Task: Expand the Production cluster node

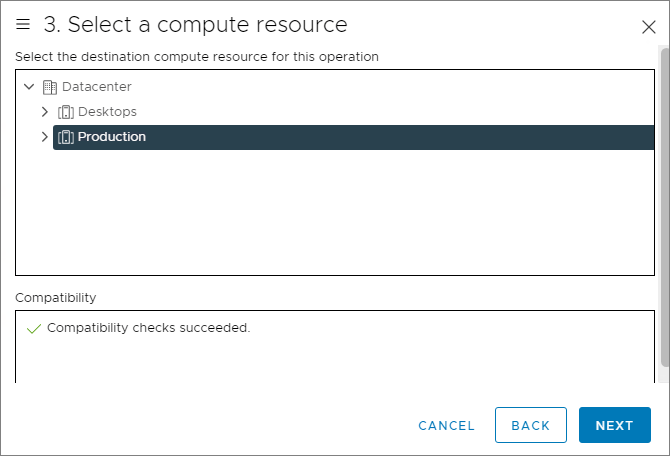Action: coord(44,137)
